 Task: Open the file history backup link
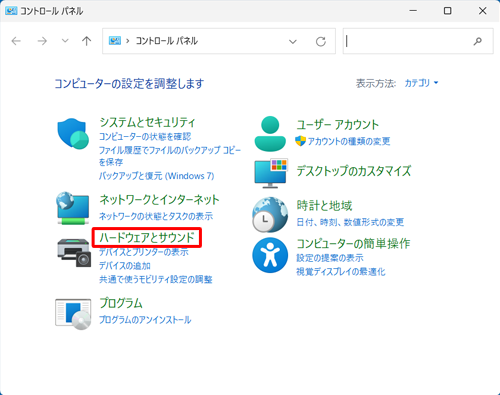[x=170, y=156]
